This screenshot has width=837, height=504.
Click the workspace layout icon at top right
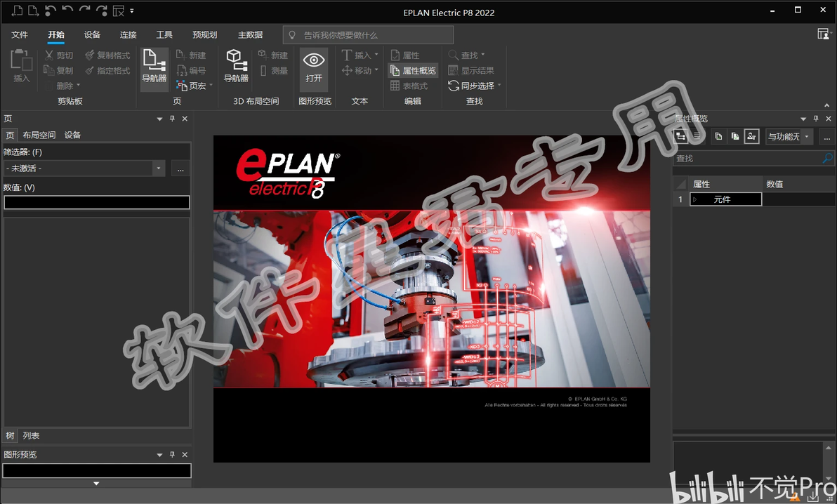pos(824,34)
